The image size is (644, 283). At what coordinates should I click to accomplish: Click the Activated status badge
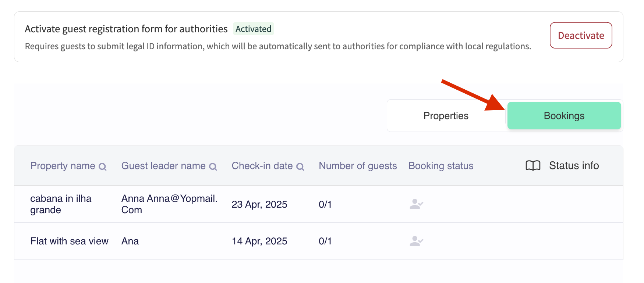coord(253,29)
